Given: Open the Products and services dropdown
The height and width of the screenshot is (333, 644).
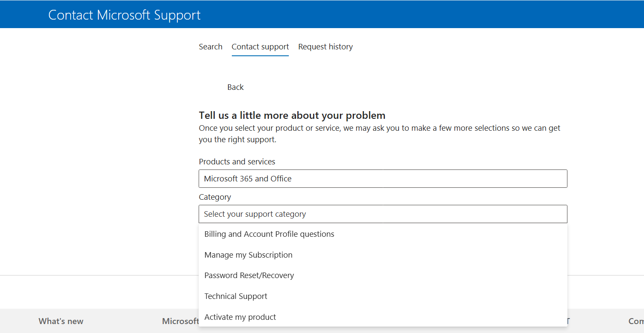Looking at the screenshot, I should 383,179.
